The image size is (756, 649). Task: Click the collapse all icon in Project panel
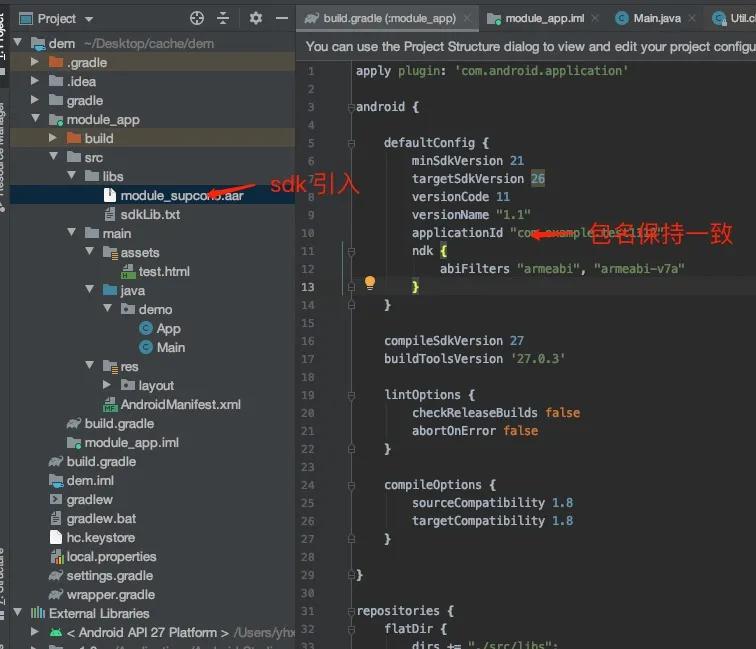(x=223, y=18)
